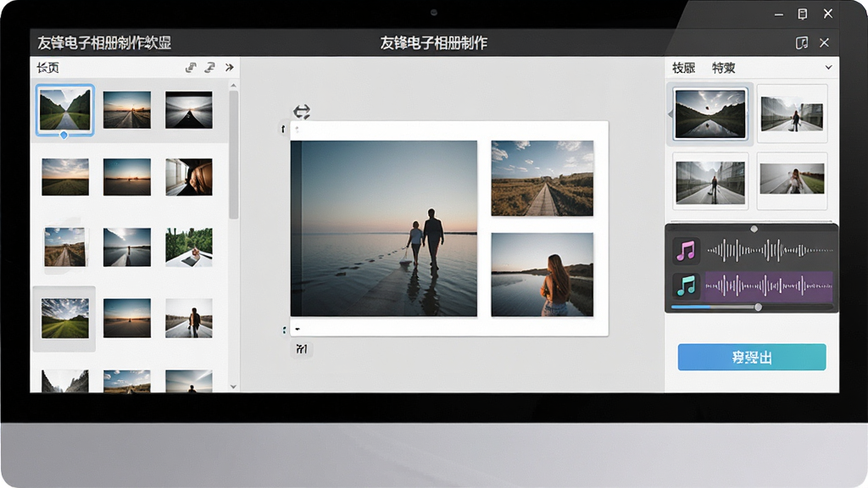This screenshot has width=868, height=488.
Task: Click the page number label below the album page
Action: coord(302,349)
